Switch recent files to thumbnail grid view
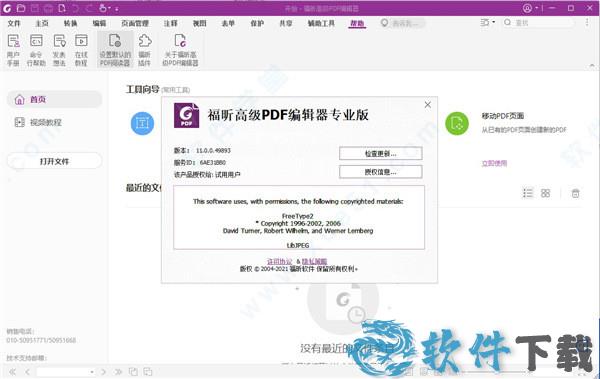The height and width of the screenshot is (379, 600). point(545,193)
